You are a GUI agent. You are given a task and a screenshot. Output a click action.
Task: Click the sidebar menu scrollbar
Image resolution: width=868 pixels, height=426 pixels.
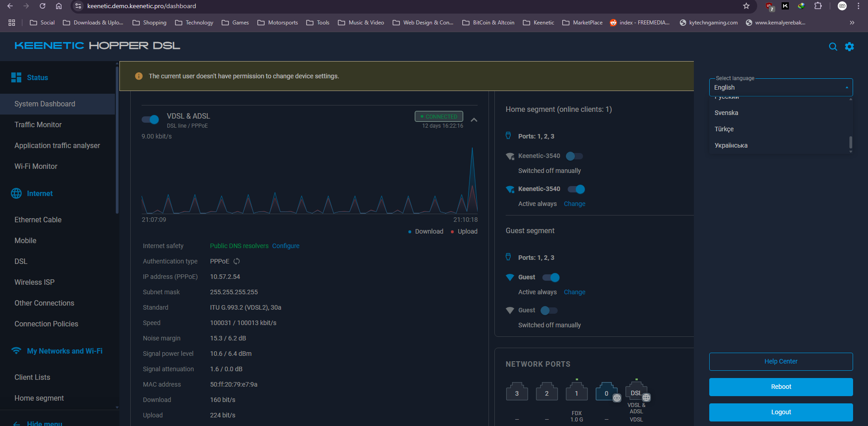pyautogui.click(x=117, y=140)
